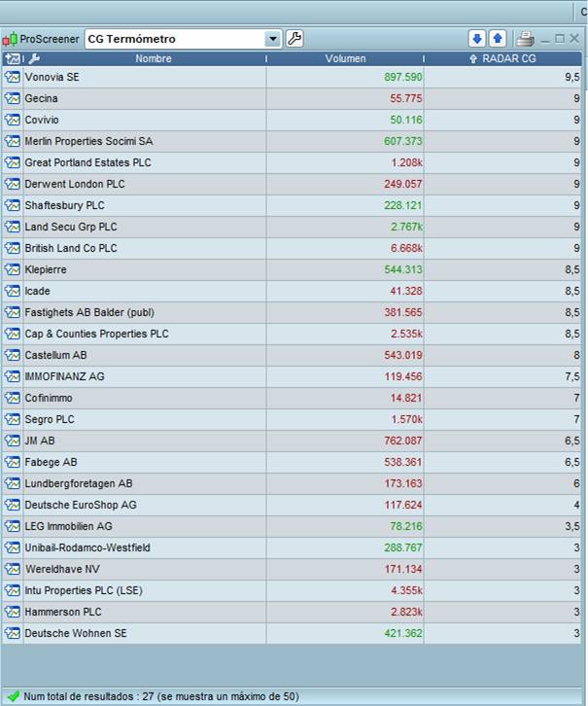The image size is (588, 706).
Task: Click Vonovia SE RADAR CG value 9,5
Action: pyautogui.click(x=572, y=77)
